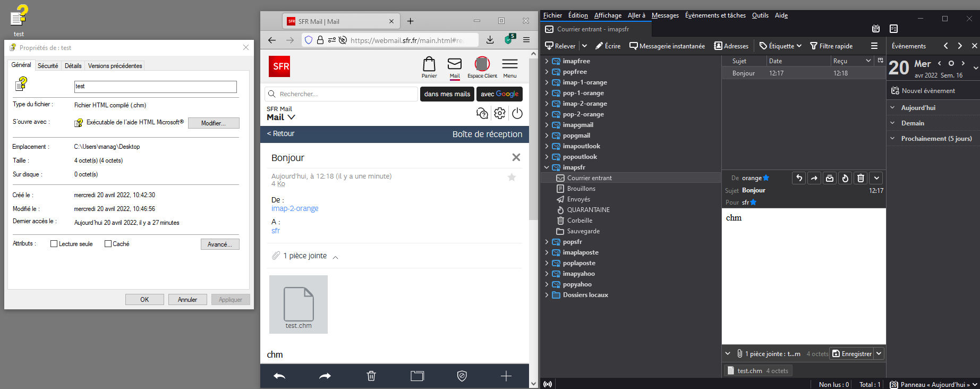Image resolution: width=980 pixels, height=389 pixels.
Task: Open SFR Mail settings gear
Action: 500,113
